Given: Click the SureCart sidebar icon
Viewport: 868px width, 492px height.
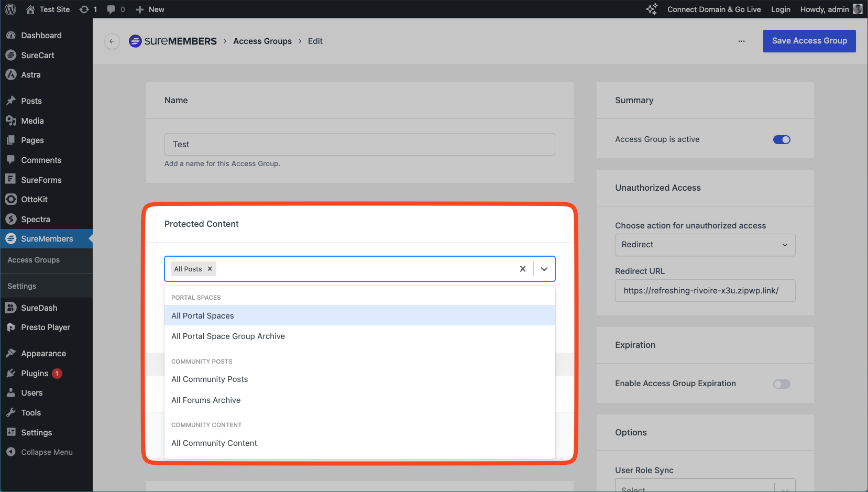Looking at the screenshot, I should click(10, 55).
